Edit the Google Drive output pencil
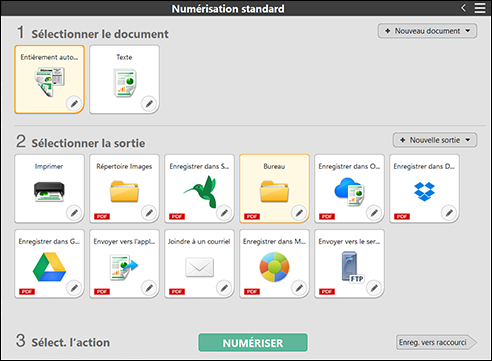 click(74, 288)
